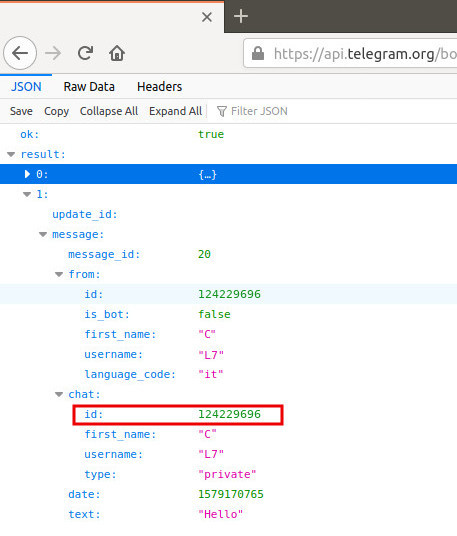This screenshot has width=457, height=536.
Task: Reload the page
Action: click(x=85, y=53)
